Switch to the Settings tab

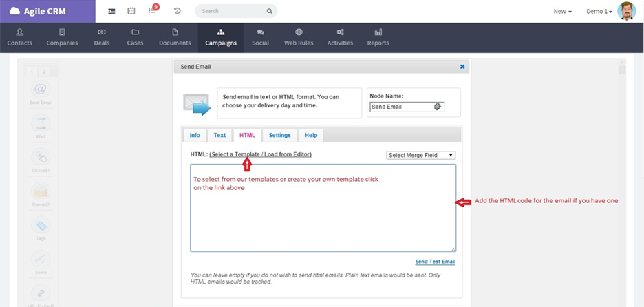click(280, 135)
